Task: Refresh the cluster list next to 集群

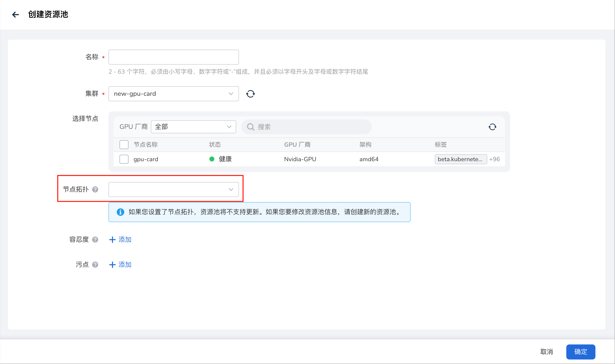Action: tap(250, 94)
